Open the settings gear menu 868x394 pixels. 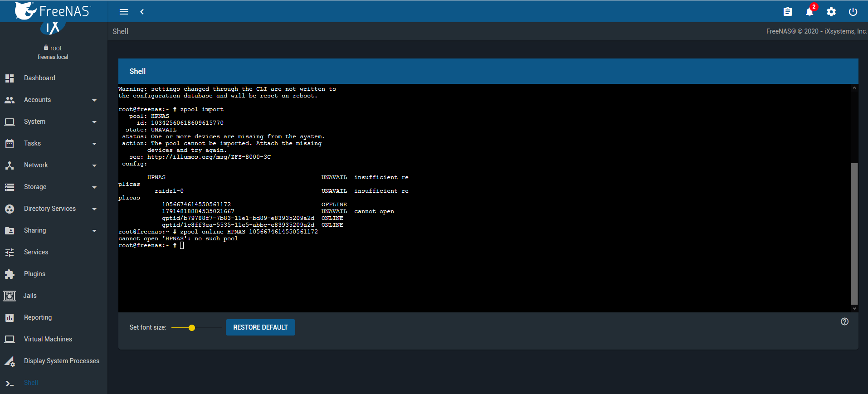pos(831,12)
